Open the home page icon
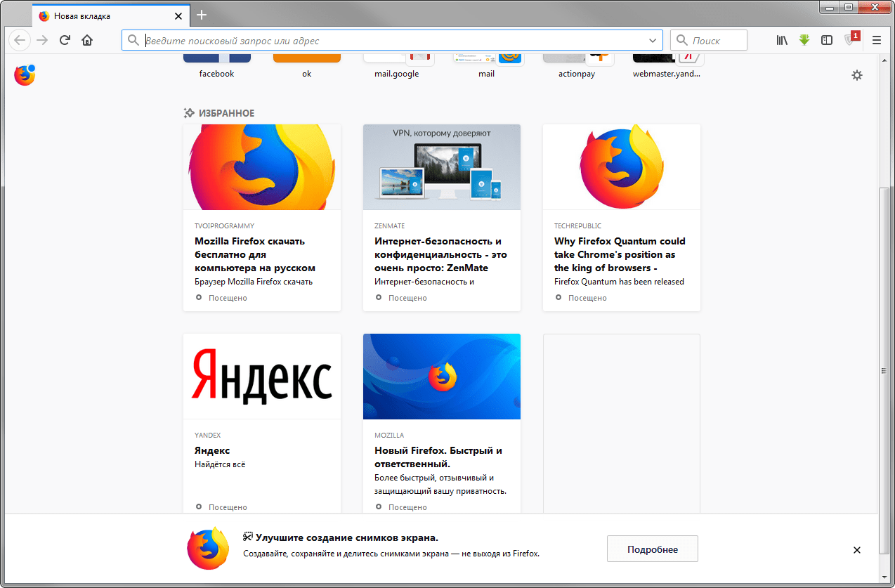This screenshot has width=895, height=588. point(87,40)
